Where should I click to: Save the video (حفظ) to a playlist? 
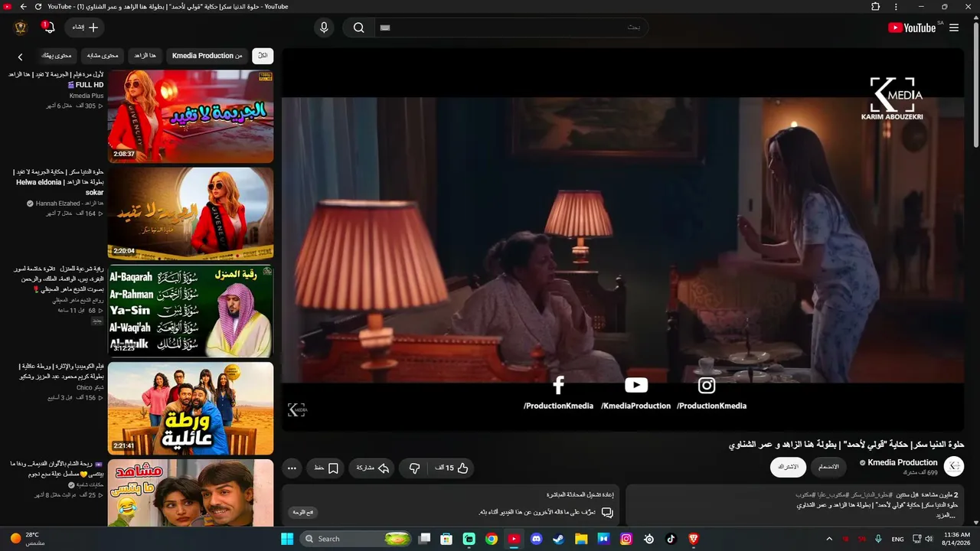(x=325, y=468)
